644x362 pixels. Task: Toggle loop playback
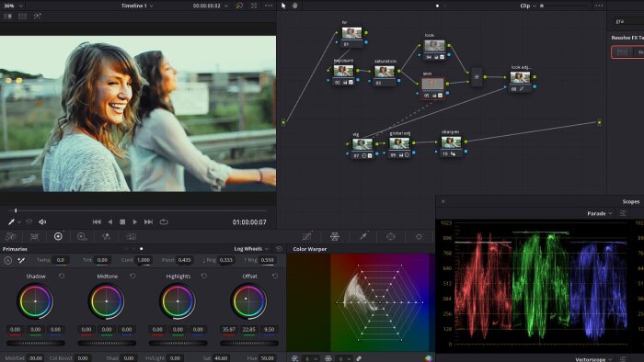pyautogui.click(x=164, y=221)
